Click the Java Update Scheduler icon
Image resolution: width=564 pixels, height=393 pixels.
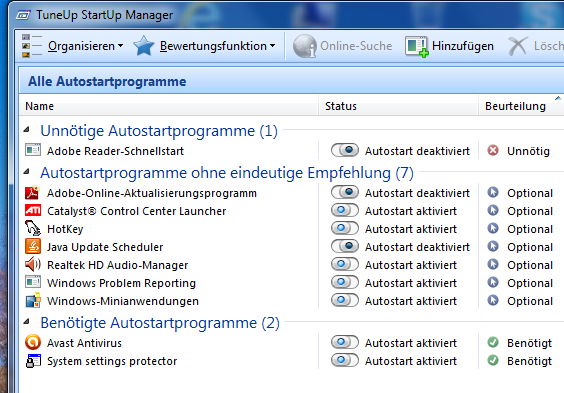33,247
